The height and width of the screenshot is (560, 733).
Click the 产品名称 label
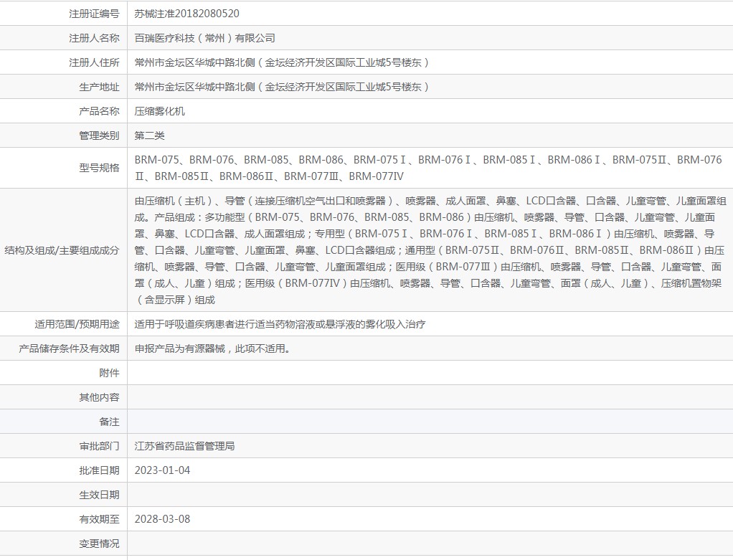coord(99,111)
